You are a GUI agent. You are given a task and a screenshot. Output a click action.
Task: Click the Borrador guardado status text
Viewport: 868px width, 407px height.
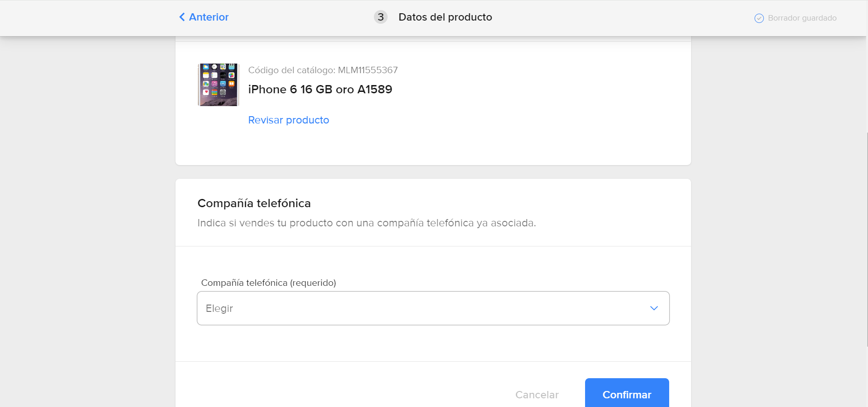(802, 18)
